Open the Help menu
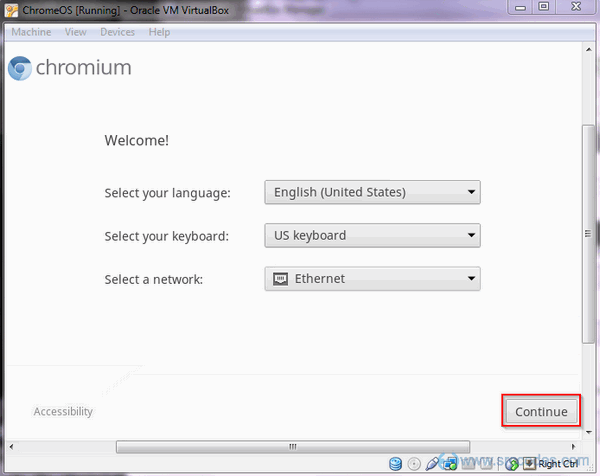Viewport: 600px width, 476px height. [x=159, y=32]
